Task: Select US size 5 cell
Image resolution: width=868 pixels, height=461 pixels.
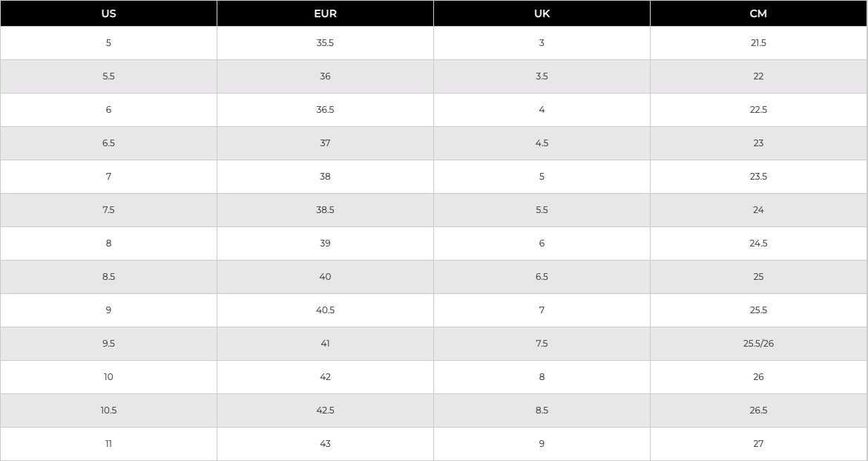Action: click(108, 43)
